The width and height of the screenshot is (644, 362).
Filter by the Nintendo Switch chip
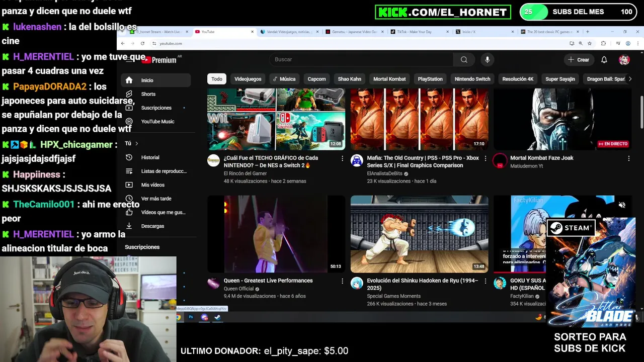coord(472,79)
